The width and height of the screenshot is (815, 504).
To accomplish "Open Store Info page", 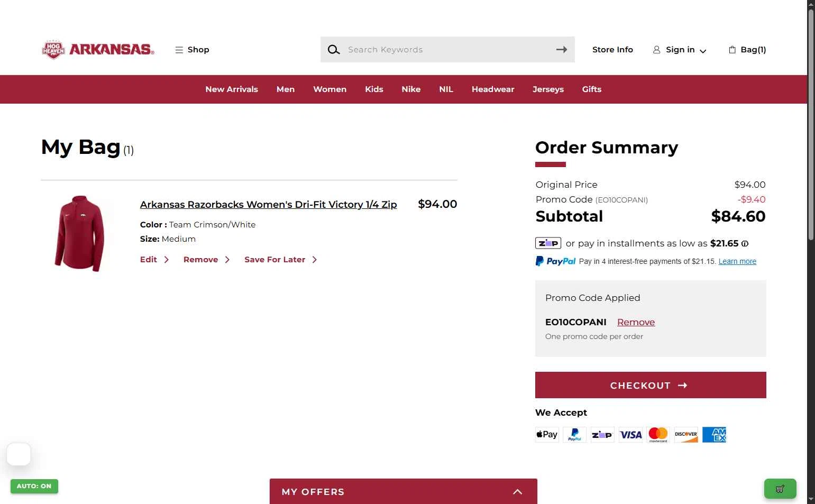I will (x=612, y=50).
